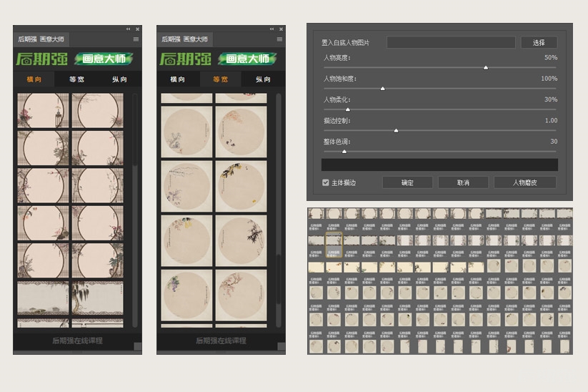Click the 整体色调 value 30
Screen dimensions: 588x392
pos(554,142)
